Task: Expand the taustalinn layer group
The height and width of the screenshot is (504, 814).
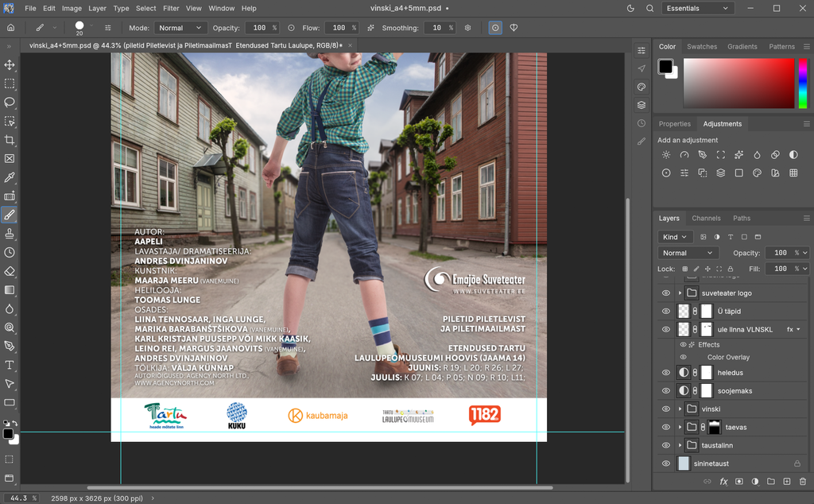Action: pyautogui.click(x=680, y=445)
